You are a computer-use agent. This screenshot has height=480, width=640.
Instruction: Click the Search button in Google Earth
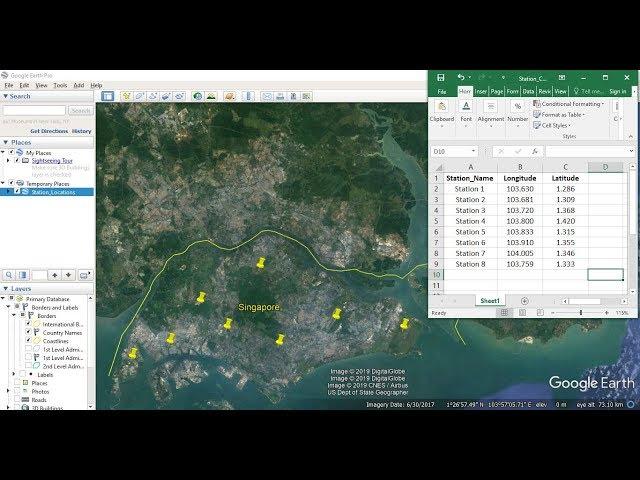point(80,111)
